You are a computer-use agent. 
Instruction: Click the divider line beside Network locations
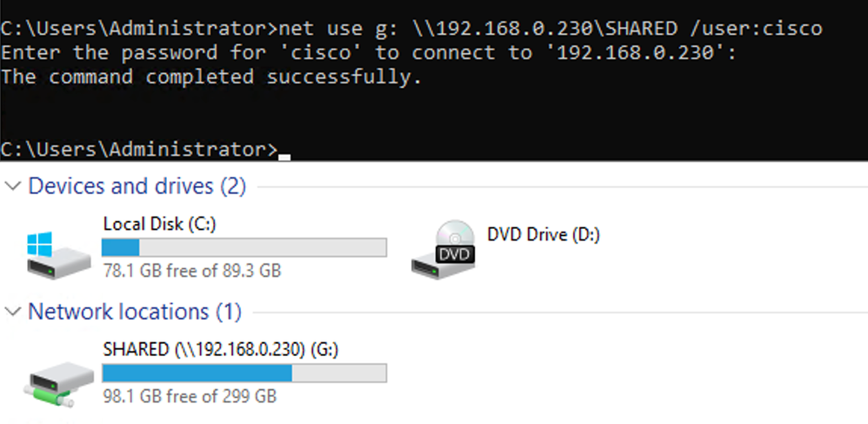coord(560,312)
